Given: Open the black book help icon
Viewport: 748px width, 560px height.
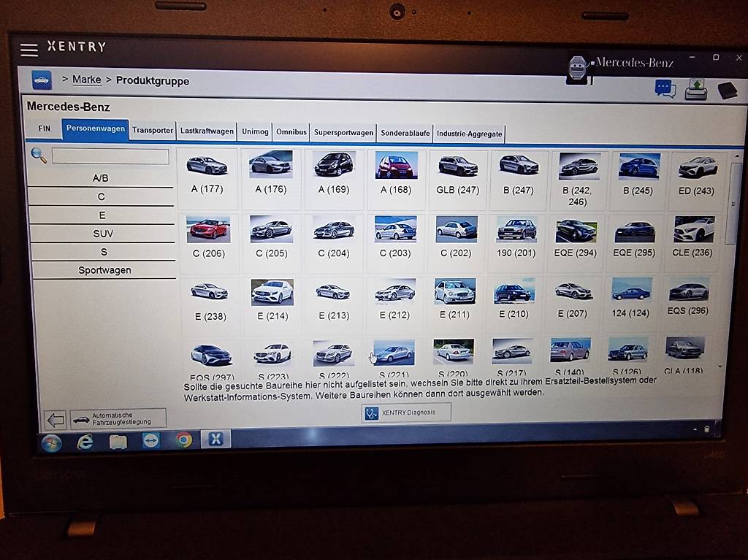Looking at the screenshot, I should point(727,91).
